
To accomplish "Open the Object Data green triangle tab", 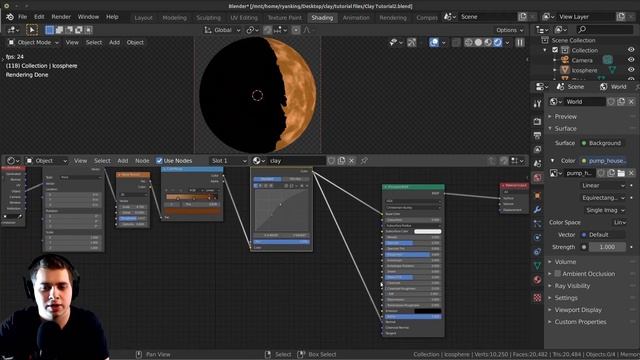I will pyautogui.click(x=537, y=265).
